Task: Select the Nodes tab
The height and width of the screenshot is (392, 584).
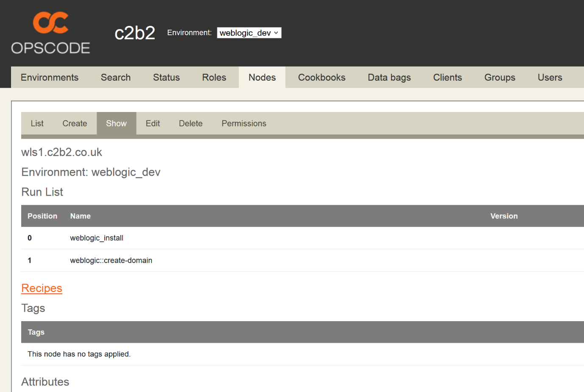Action: tap(262, 77)
